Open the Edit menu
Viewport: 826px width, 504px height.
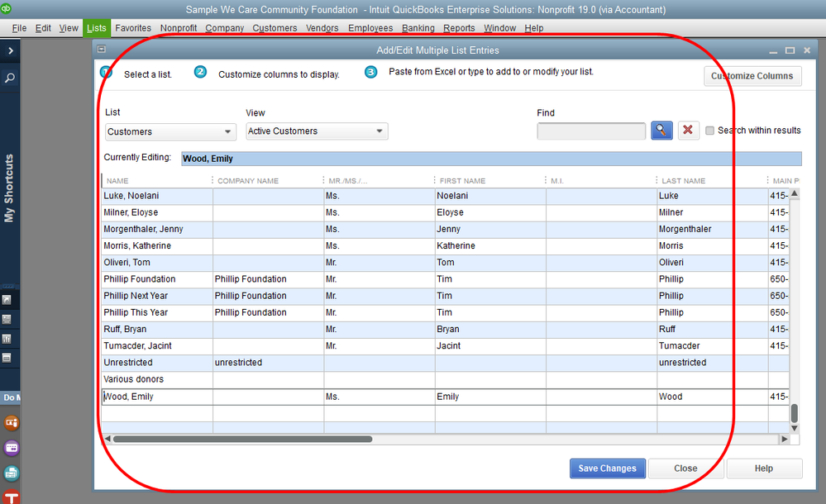43,28
